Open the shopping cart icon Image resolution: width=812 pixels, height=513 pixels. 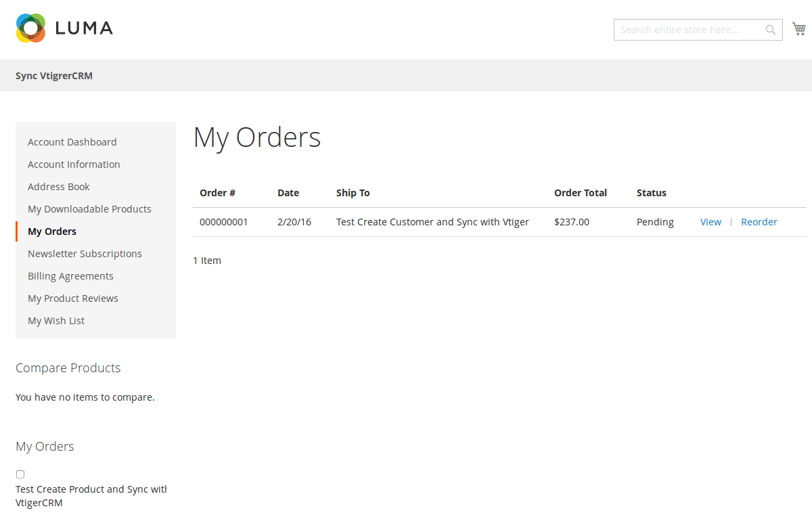coord(798,29)
